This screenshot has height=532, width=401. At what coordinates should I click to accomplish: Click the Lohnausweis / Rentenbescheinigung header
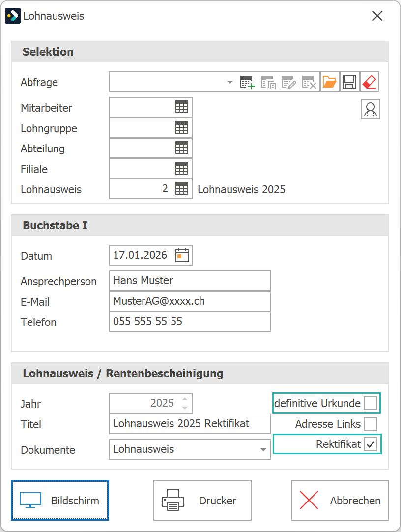pyautogui.click(x=200, y=373)
